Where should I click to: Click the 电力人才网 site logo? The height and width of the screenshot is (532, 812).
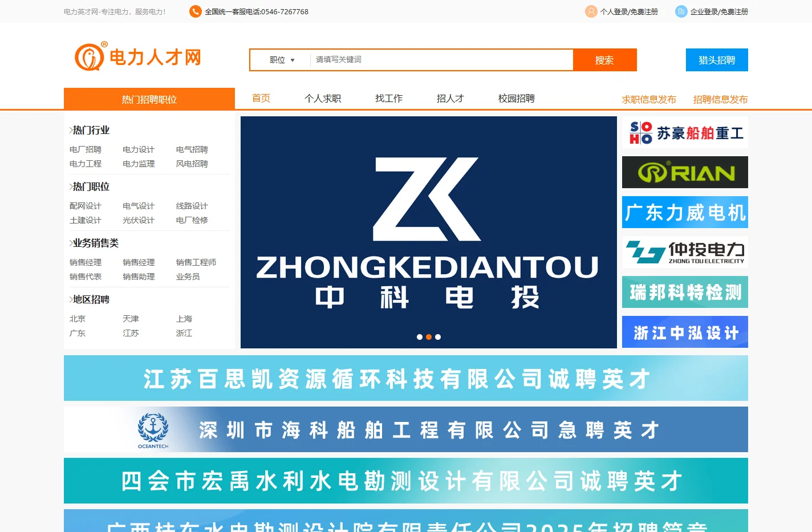pyautogui.click(x=138, y=56)
